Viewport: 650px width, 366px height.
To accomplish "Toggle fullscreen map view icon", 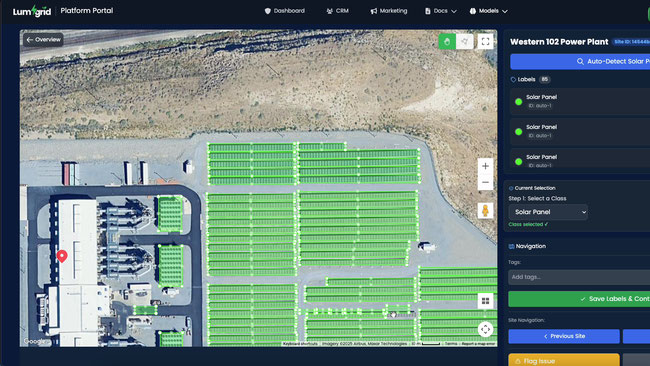I will [x=485, y=41].
